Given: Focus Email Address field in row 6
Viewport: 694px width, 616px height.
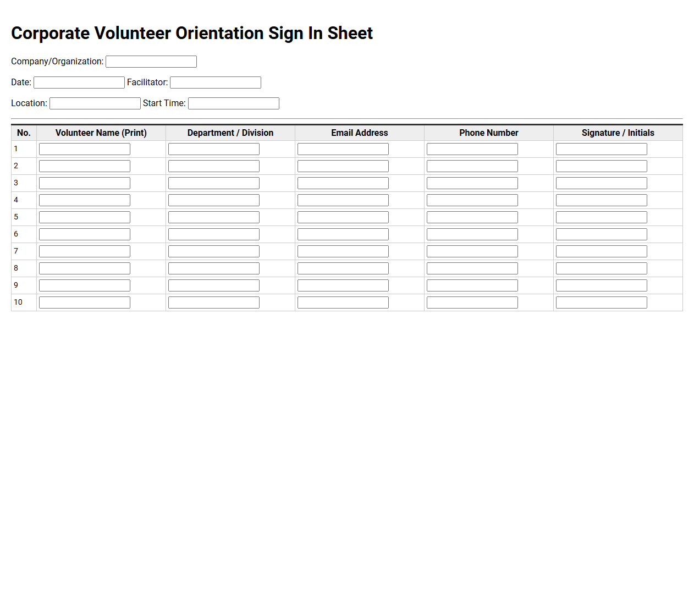Looking at the screenshot, I should 343,234.
